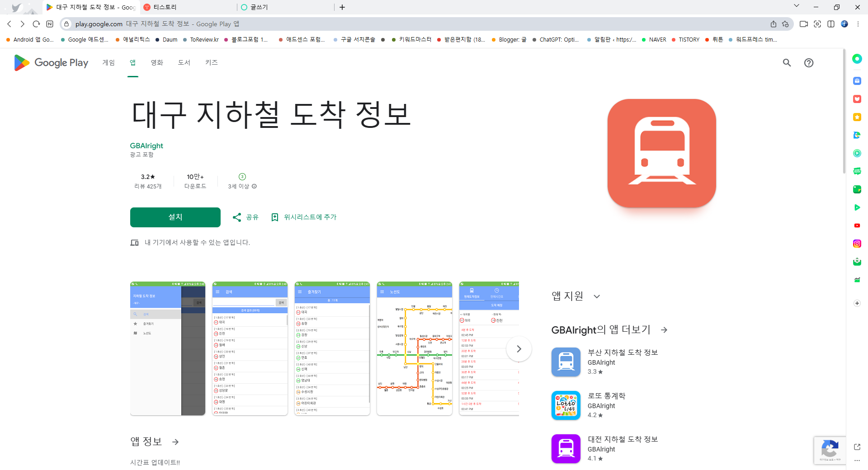Open the tab list chevron near window controls
The width and height of the screenshot is (868, 470).
pyautogui.click(x=797, y=7)
